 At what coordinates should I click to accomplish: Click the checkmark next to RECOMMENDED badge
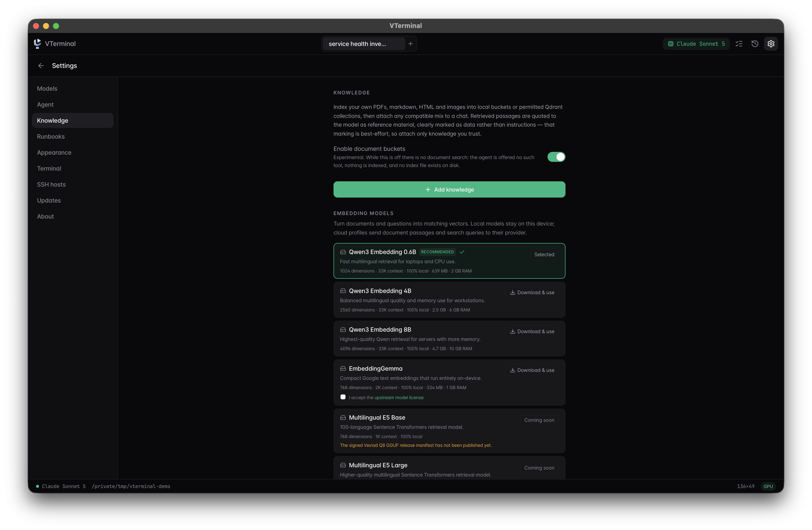[462, 252]
